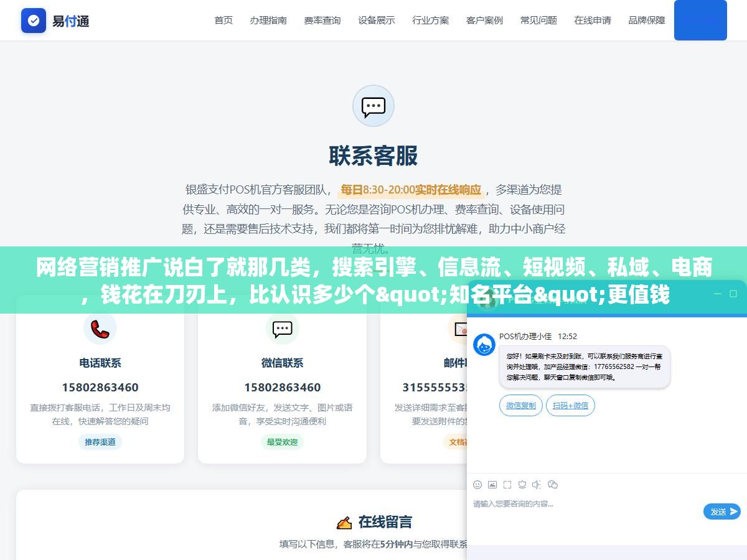The height and width of the screenshot is (560, 747).
Task: Click the 电话联系 card title
Action: [x=100, y=363]
